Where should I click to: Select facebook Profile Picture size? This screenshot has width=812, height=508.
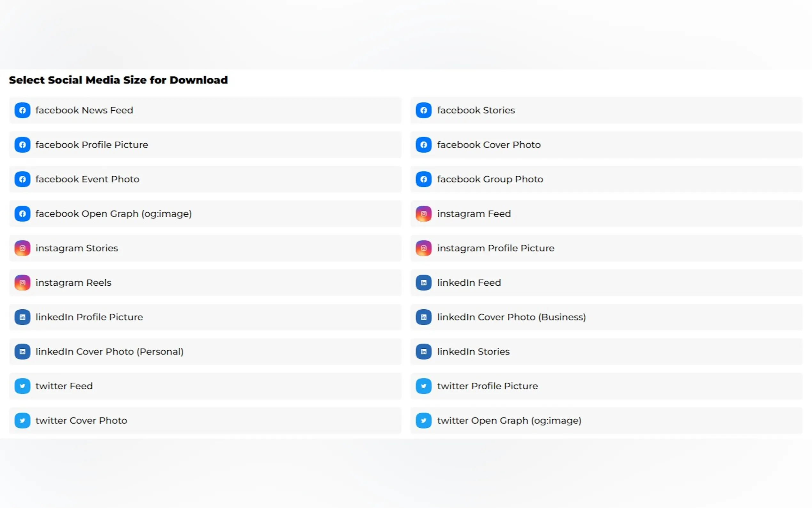click(92, 145)
